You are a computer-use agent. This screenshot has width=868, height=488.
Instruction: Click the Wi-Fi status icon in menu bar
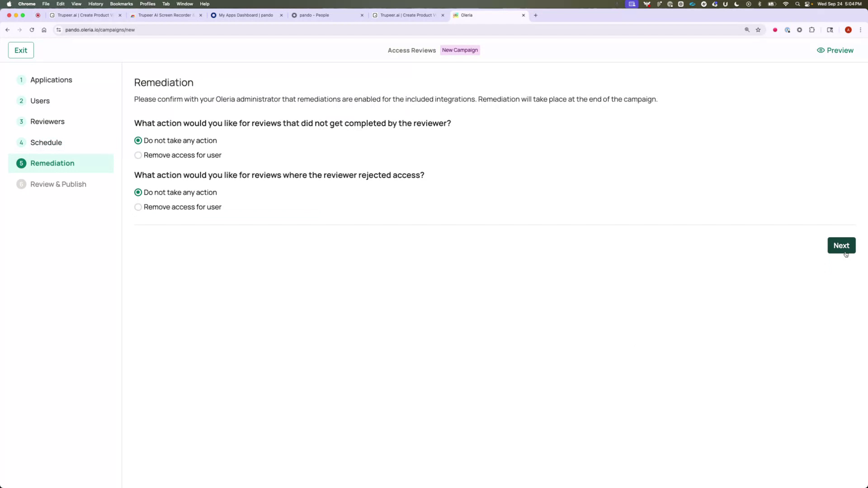pyautogui.click(x=786, y=4)
